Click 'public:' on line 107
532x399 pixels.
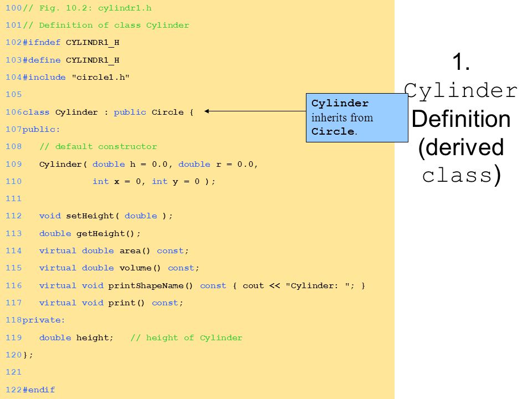coord(41,129)
